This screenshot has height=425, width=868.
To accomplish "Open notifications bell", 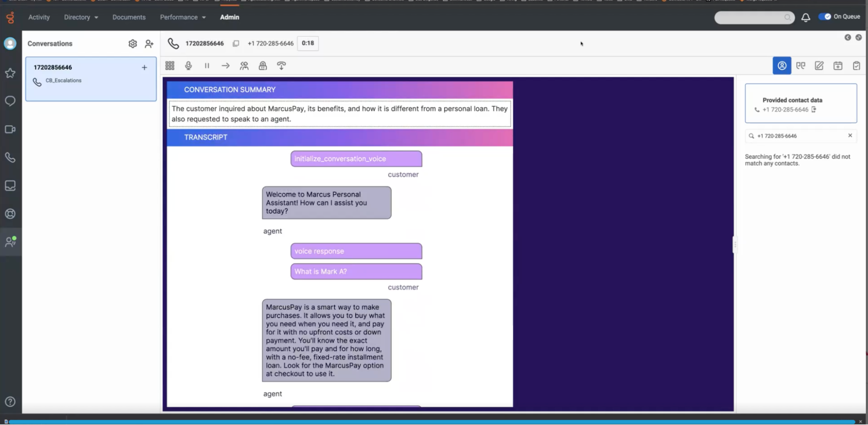I will (x=805, y=17).
